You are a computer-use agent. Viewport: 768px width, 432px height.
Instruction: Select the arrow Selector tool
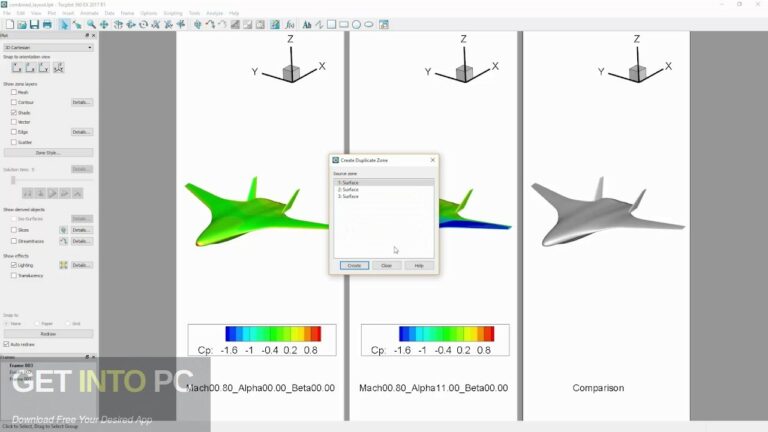coord(64,24)
